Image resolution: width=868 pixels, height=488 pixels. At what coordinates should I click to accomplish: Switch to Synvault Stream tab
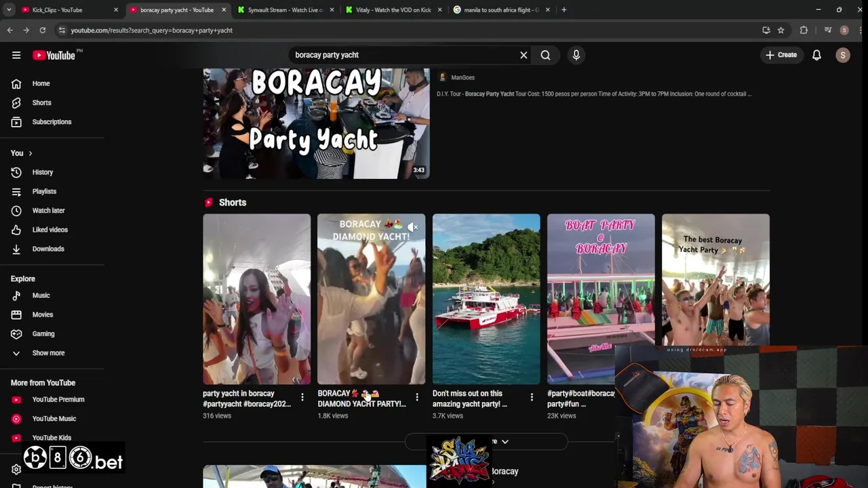tap(285, 10)
